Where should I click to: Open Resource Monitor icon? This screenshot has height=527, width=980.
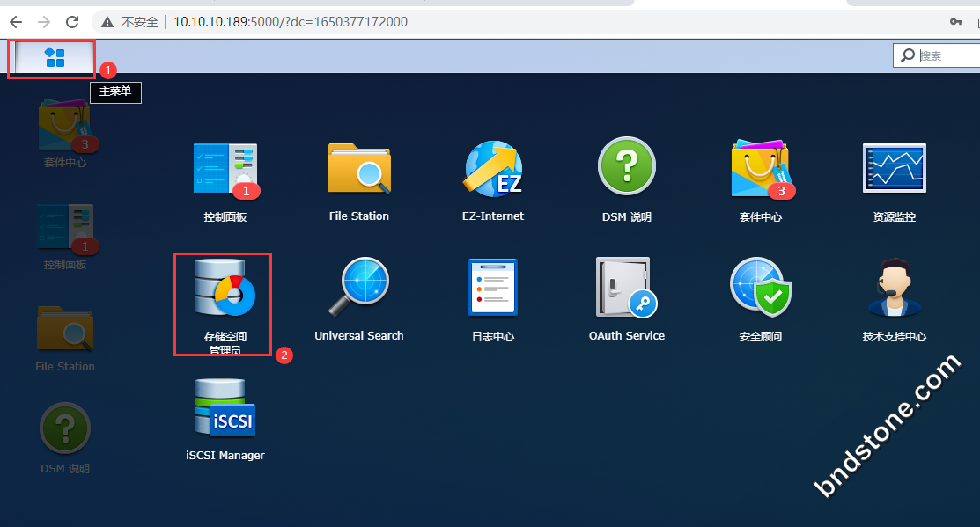[895, 168]
